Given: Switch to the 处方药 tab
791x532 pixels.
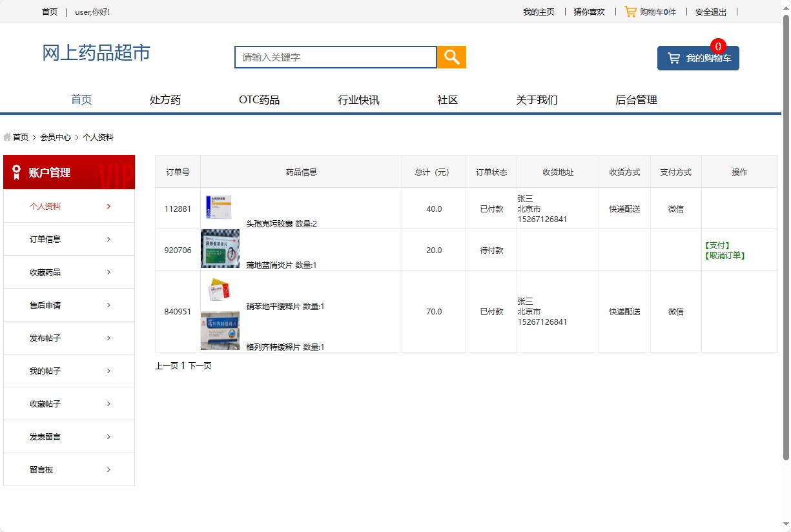Looking at the screenshot, I should tap(165, 99).
